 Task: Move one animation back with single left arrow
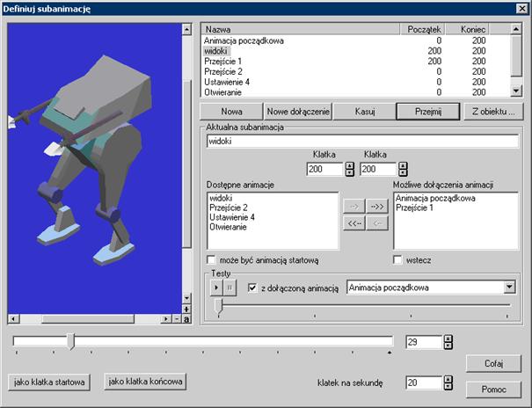click(377, 223)
